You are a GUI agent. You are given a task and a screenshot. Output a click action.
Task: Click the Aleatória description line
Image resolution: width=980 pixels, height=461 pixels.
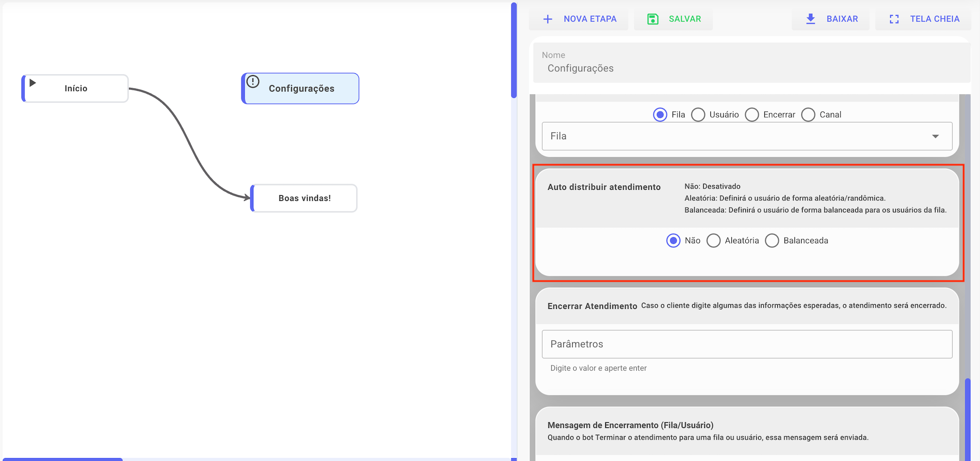785,198
